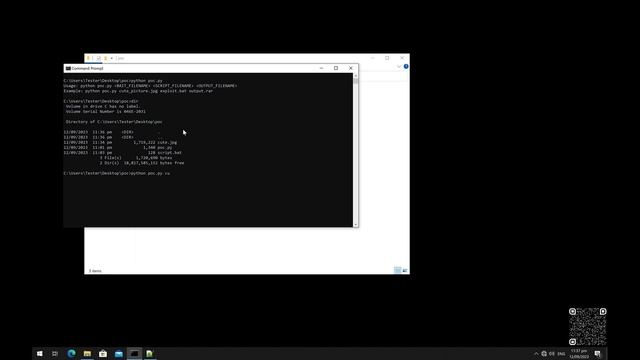The image size is (640, 360).
Task: Open Microsoft Store from the taskbar
Action: [x=103, y=353]
